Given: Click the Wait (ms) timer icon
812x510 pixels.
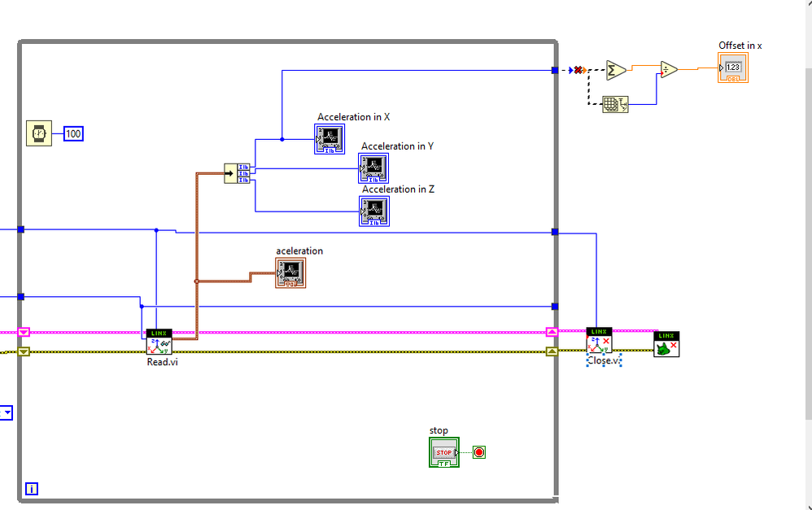Looking at the screenshot, I should (x=39, y=133).
